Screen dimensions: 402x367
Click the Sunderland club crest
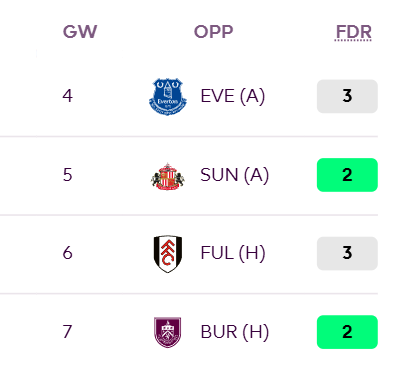pyautogui.click(x=168, y=177)
